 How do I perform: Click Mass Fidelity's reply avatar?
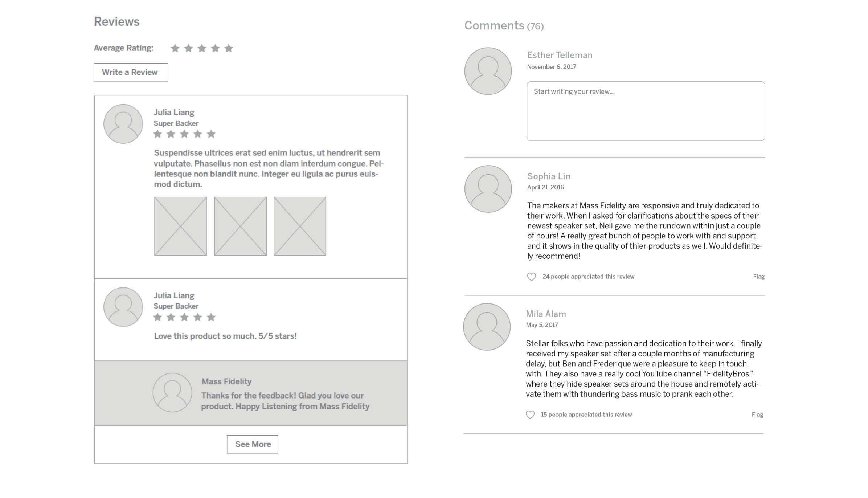[x=172, y=392]
